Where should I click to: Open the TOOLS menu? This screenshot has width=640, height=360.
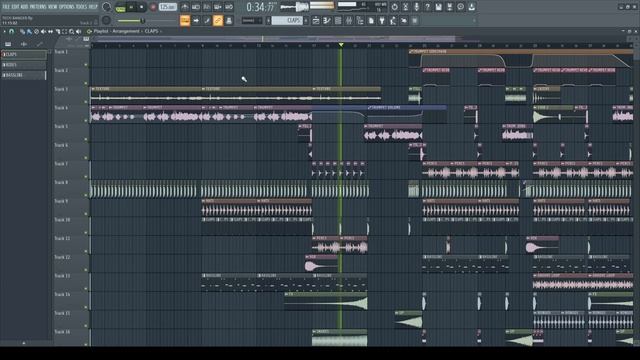pyautogui.click(x=81, y=7)
